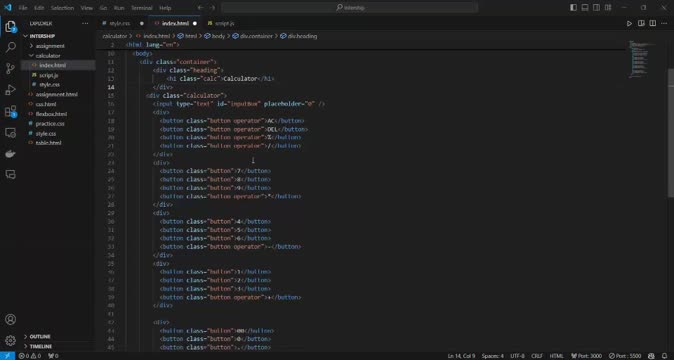
Task: Click Port: 3000 in status bar
Action: 587,356
